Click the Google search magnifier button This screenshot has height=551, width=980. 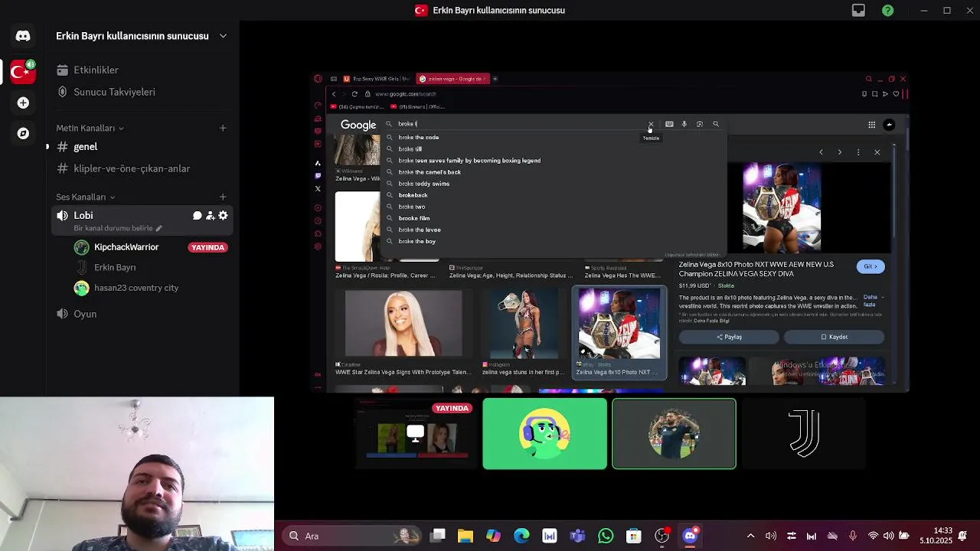(x=716, y=124)
